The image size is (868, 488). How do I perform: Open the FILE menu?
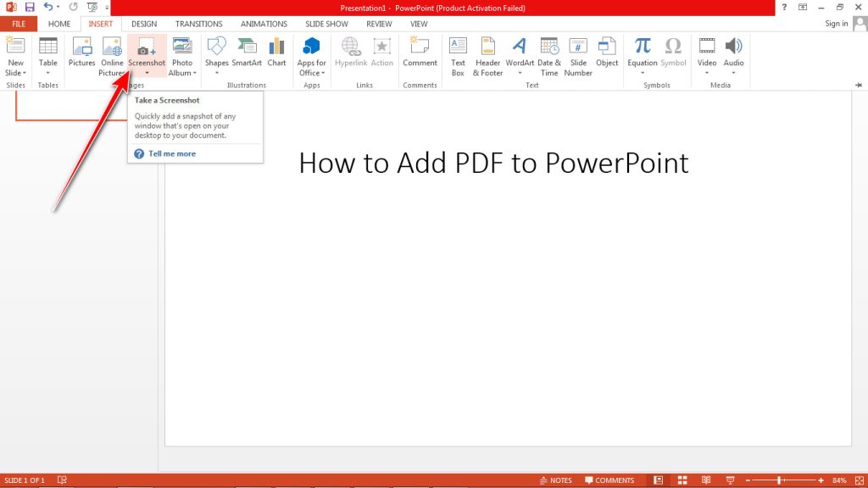[x=17, y=24]
